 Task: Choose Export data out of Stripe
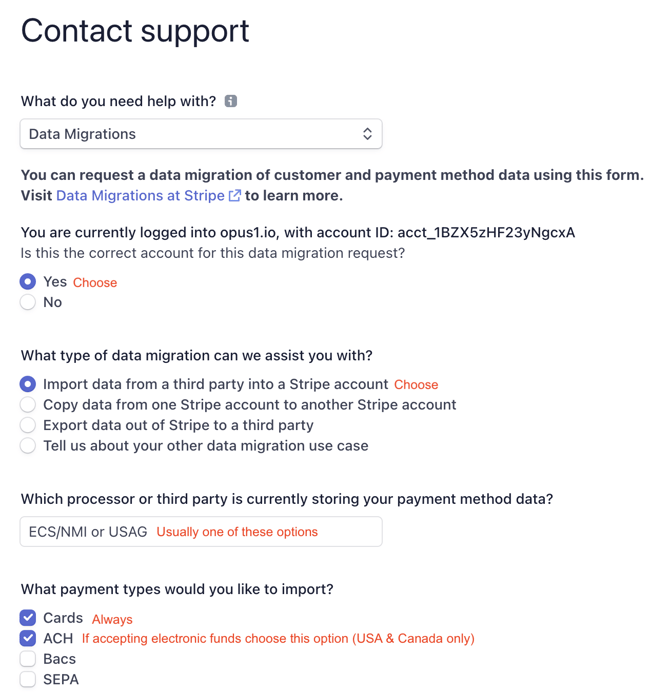point(28,425)
